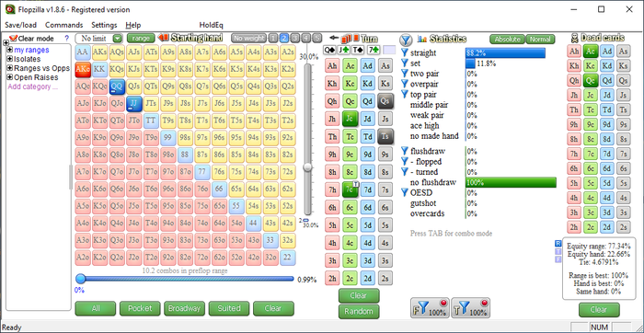
Task: Click the Broadway range preset button
Action: tap(184, 308)
